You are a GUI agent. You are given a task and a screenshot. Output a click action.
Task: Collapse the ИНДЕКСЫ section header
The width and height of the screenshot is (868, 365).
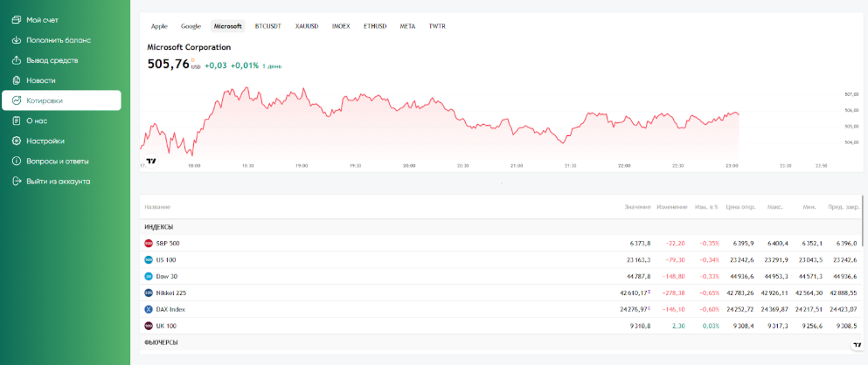pyautogui.click(x=159, y=226)
